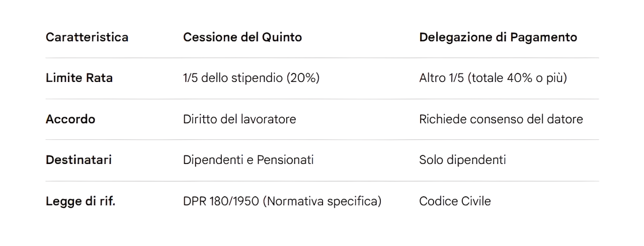The width and height of the screenshot is (644, 246).
Task: Click the 'Legge di rif.' row label
Action: 80,201
